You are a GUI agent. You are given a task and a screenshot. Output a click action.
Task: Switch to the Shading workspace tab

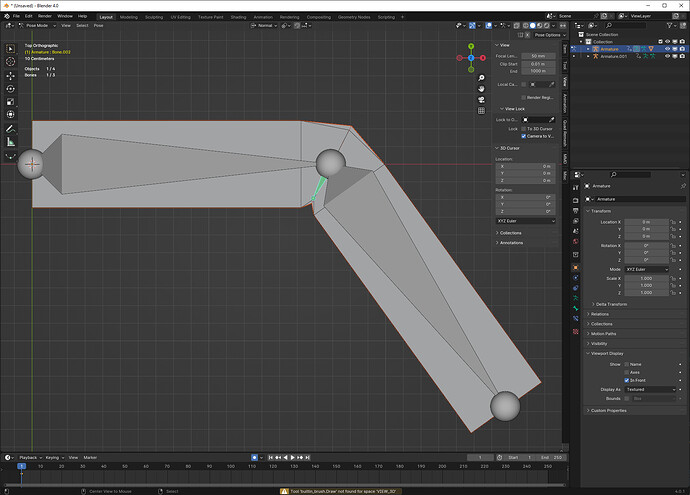(x=238, y=17)
